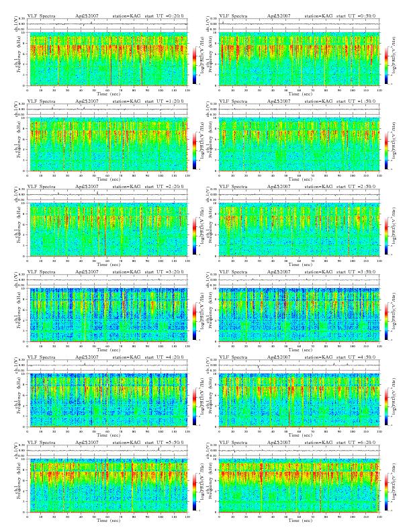Viewport: 411px width, 532px height.
Task: Click the PSD color bar of the 0:50:0 plot
Action: click(x=387, y=65)
